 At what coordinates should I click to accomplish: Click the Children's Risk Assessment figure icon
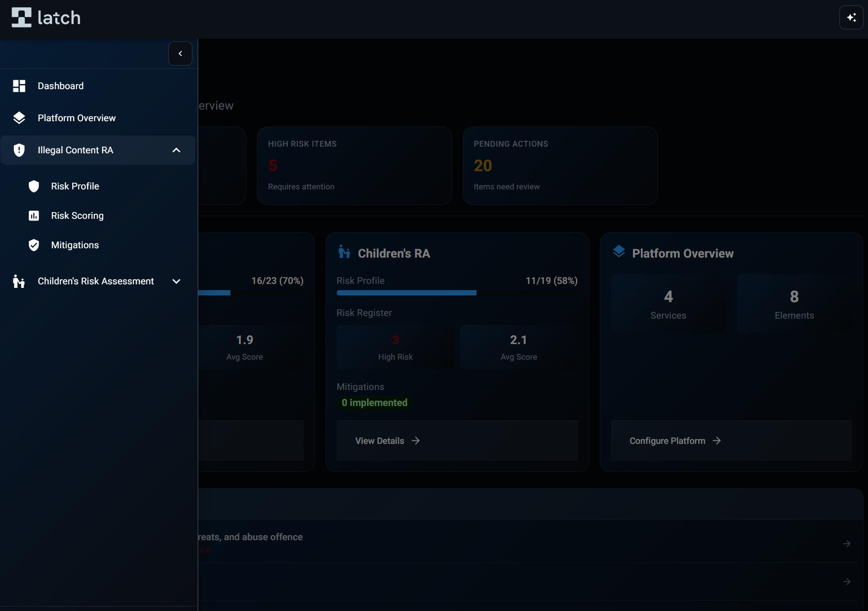click(x=19, y=281)
